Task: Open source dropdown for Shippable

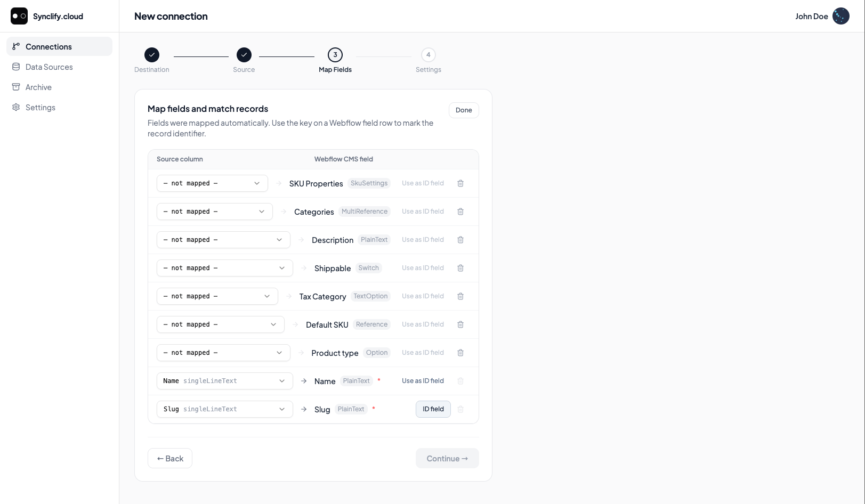Action: [225, 268]
